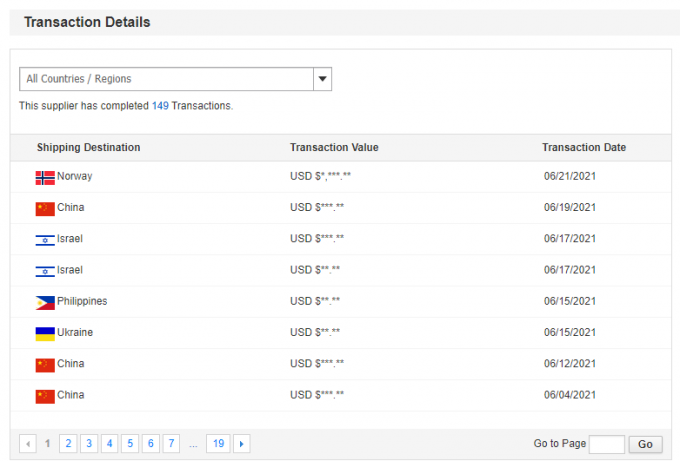Click the Transaction Date column header
Screen dimensions: 680x461
tap(584, 148)
